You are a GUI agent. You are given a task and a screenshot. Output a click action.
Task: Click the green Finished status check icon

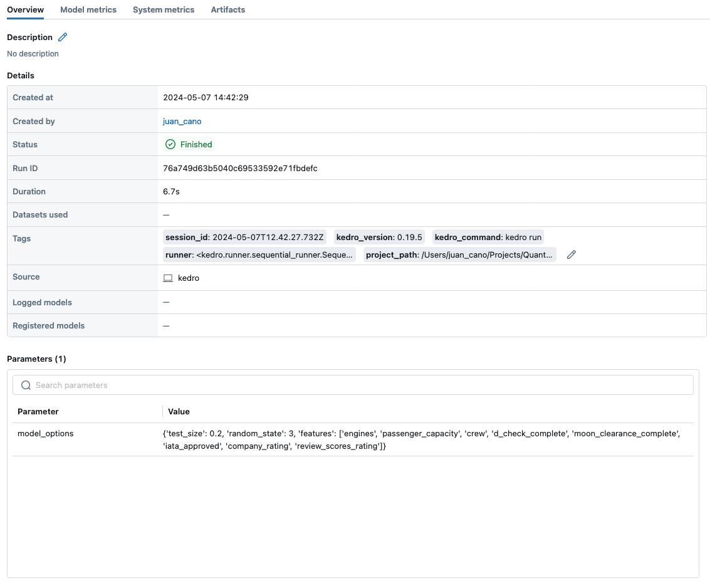170,144
